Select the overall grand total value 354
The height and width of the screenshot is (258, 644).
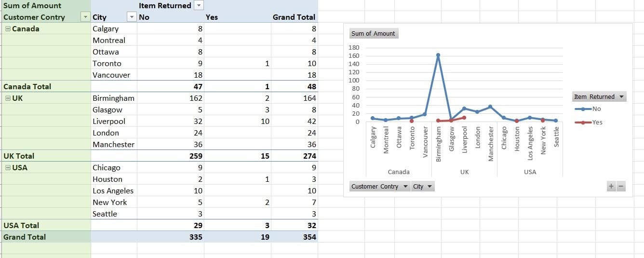pyautogui.click(x=295, y=237)
